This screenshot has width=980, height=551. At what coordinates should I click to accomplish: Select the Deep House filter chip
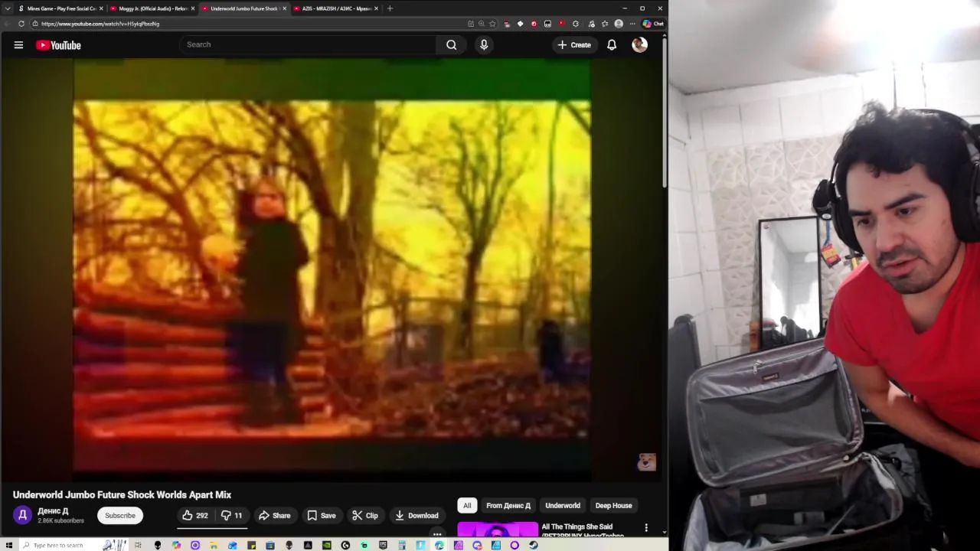pos(614,506)
